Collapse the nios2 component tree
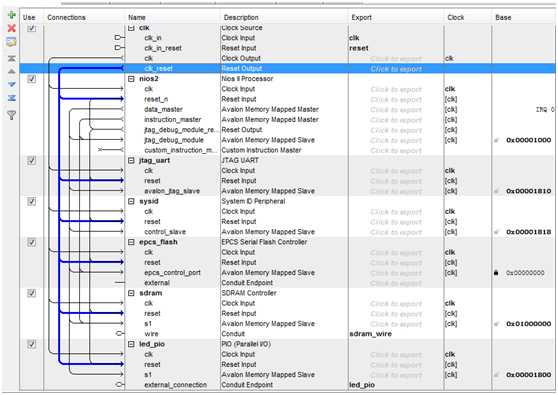This screenshot has height=395, width=558. [131, 79]
